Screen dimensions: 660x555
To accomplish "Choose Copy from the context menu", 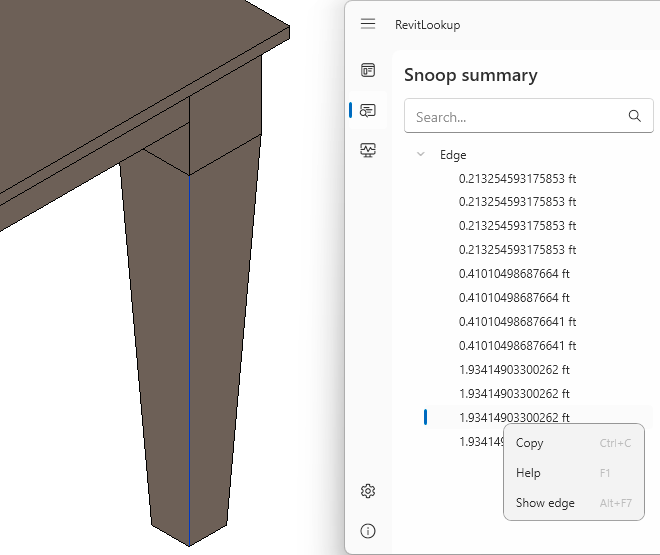I will 530,443.
